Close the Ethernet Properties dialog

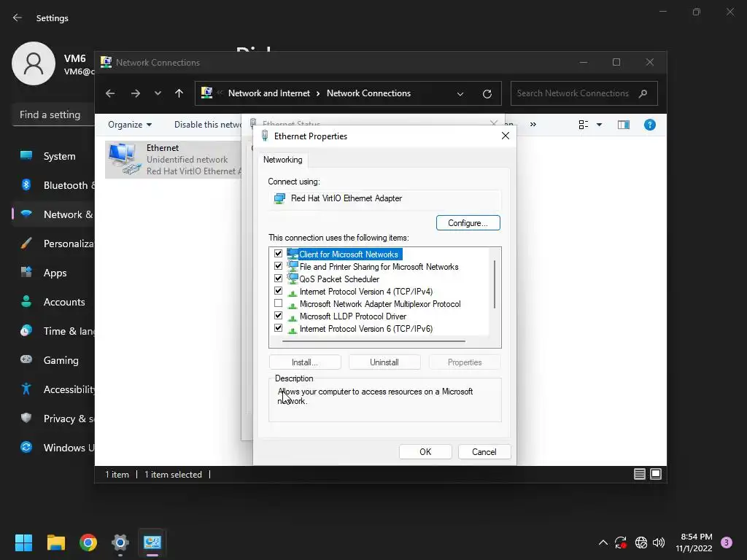506,136
